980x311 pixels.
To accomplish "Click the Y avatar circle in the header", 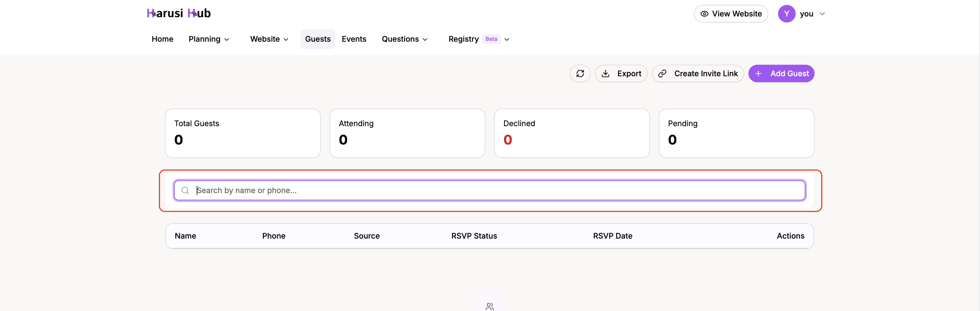I will point(786,14).
